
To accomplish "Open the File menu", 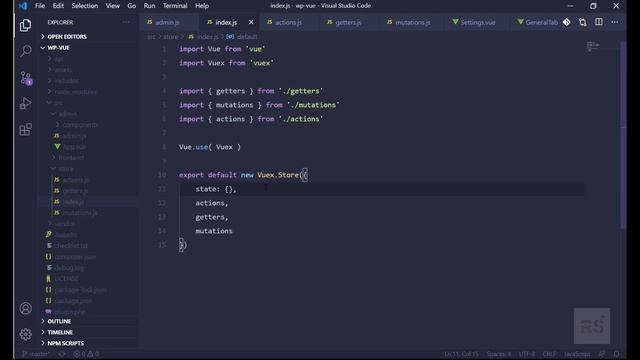I will click(40, 6).
